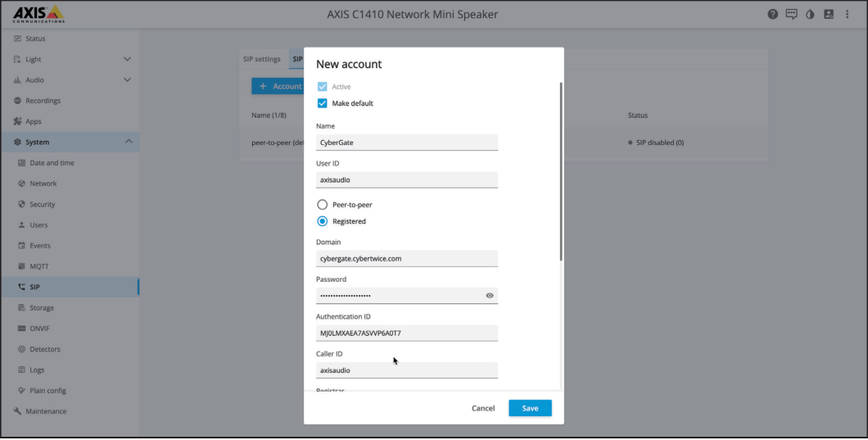The height and width of the screenshot is (440, 868).
Task: Expand the Audio menu chevron
Action: pyautogui.click(x=127, y=79)
